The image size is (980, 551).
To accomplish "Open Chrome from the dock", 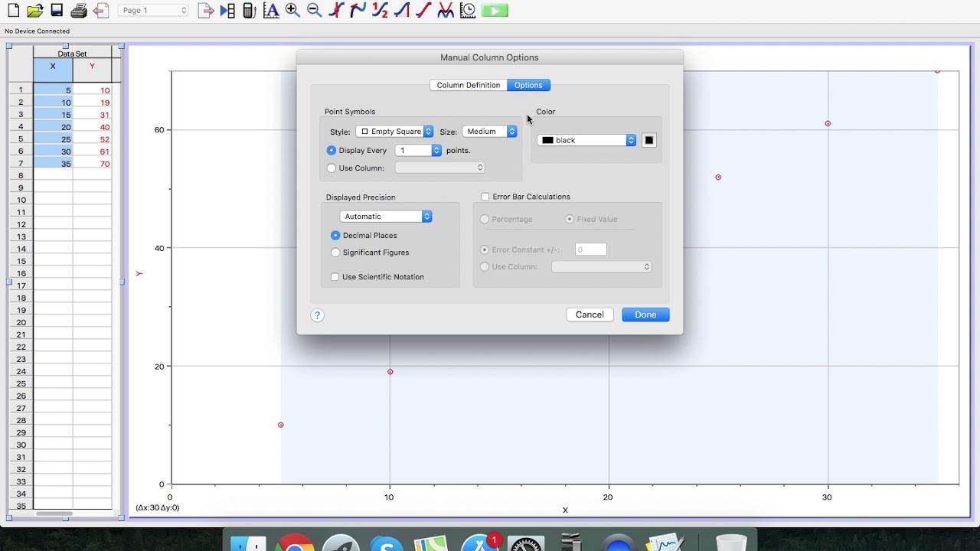I will click(x=295, y=542).
